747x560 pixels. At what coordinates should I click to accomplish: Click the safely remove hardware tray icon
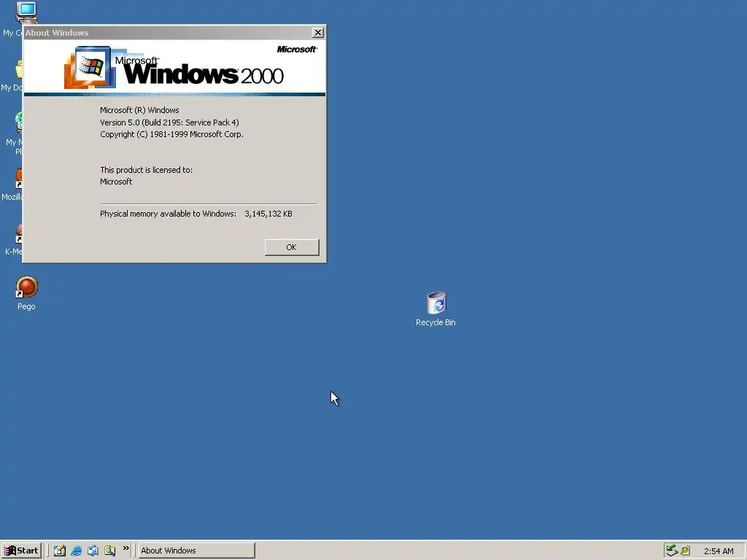(x=672, y=551)
